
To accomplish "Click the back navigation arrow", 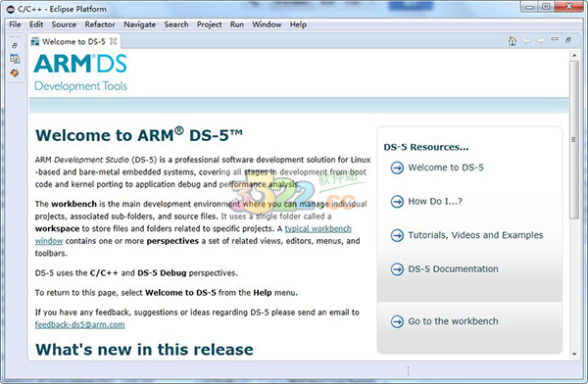I will tap(526, 40).
